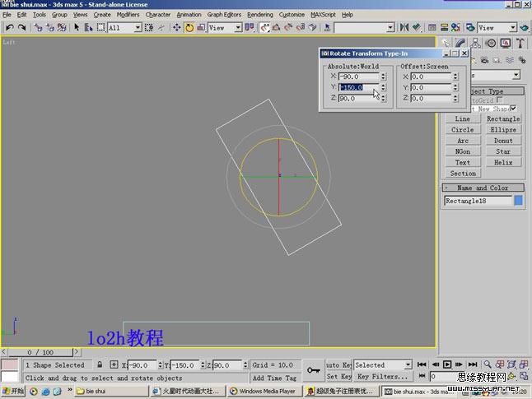Open the Rectangle18 object color swatch

click(x=519, y=201)
